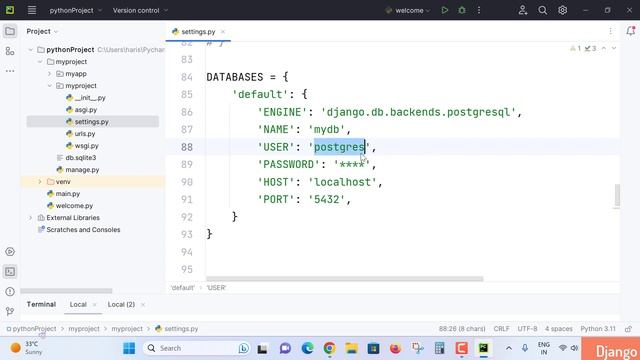The height and width of the screenshot is (360, 640).
Task: Click the 'default' breadcrumb in editor
Action: [x=182, y=288]
